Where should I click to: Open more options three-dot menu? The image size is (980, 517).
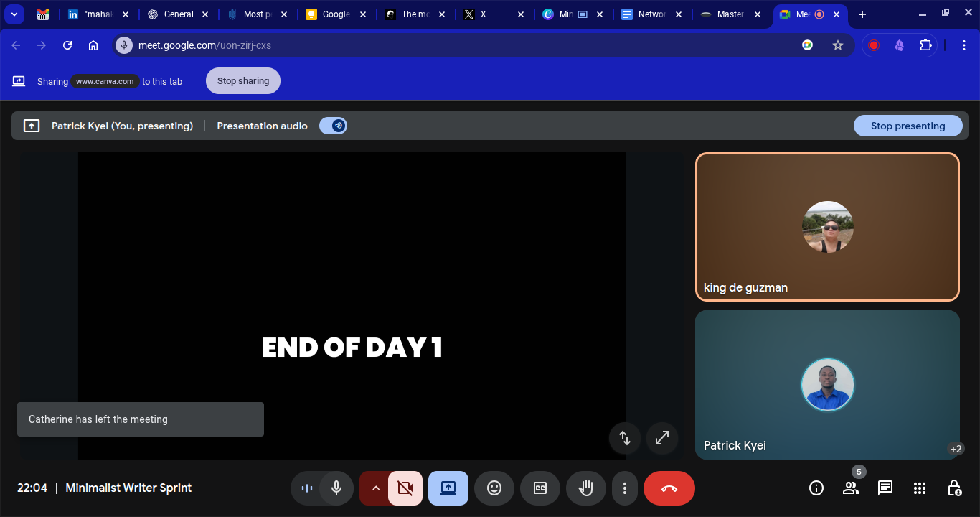pos(625,488)
